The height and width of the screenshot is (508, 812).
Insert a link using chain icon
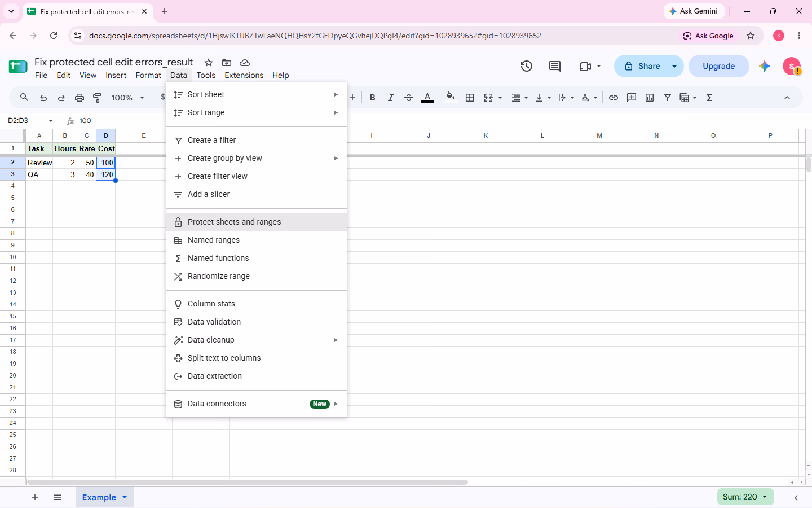click(x=614, y=98)
